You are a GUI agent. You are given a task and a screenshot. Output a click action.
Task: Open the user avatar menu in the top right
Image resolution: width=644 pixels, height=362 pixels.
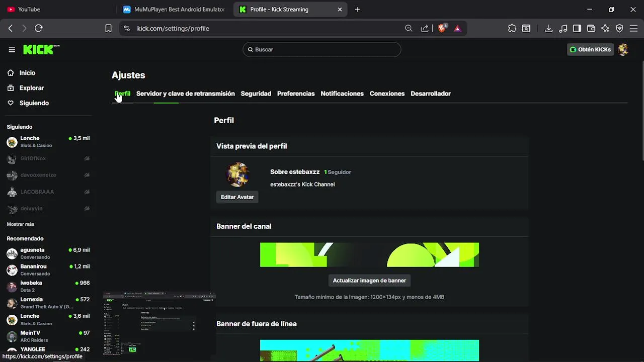tap(623, 49)
